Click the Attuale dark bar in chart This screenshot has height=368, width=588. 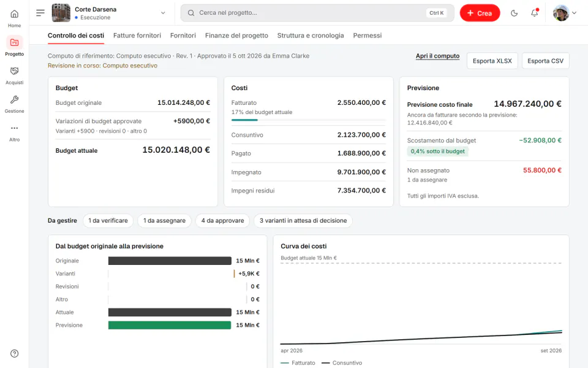tap(170, 312)
